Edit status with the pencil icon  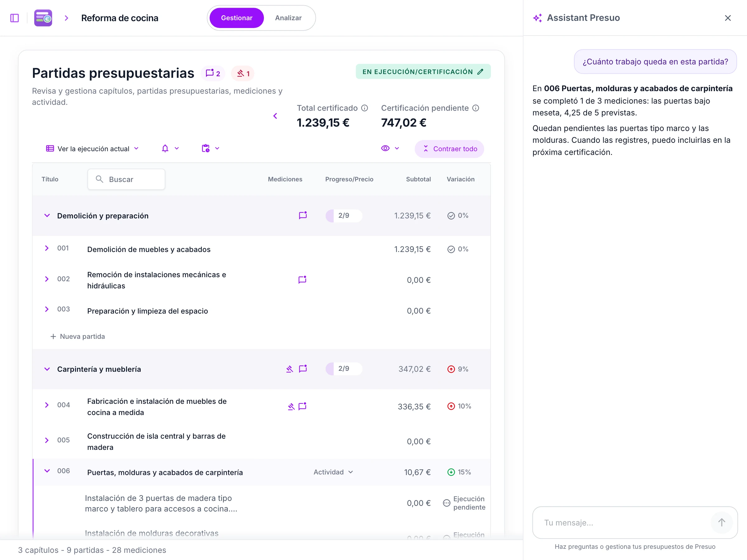[x=480, y=72]
